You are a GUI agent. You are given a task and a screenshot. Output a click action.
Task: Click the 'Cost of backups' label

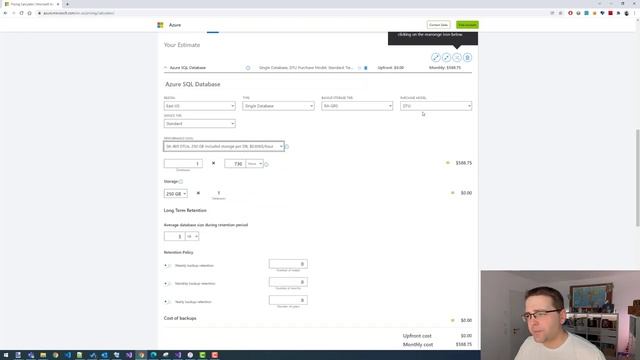pos(180,318)
